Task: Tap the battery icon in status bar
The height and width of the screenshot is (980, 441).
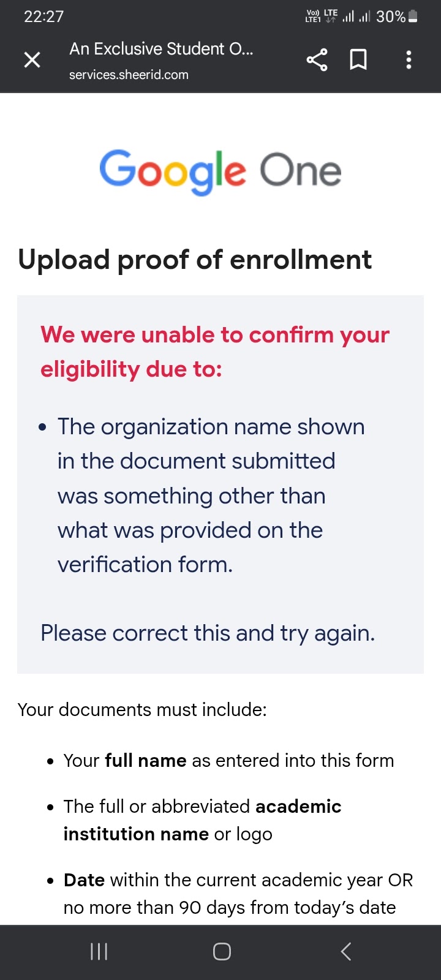Action: (x=413, y=16)
